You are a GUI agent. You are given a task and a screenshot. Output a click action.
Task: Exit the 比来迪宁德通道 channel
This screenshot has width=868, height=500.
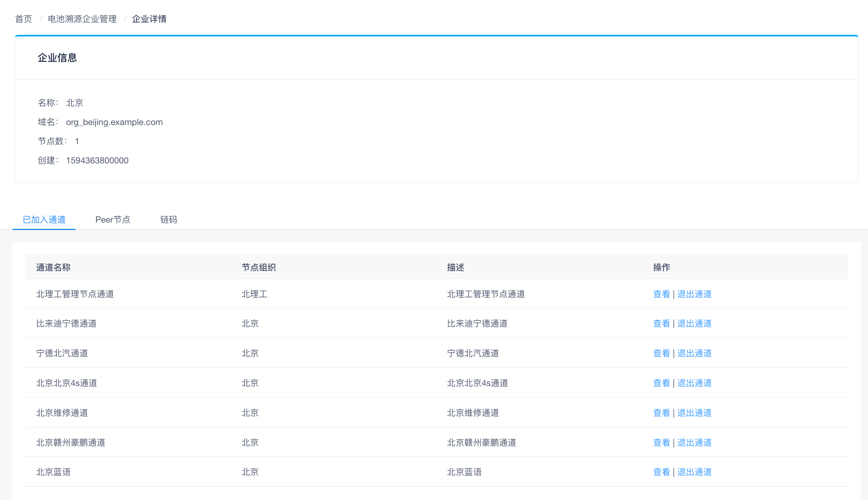(694, 323)
